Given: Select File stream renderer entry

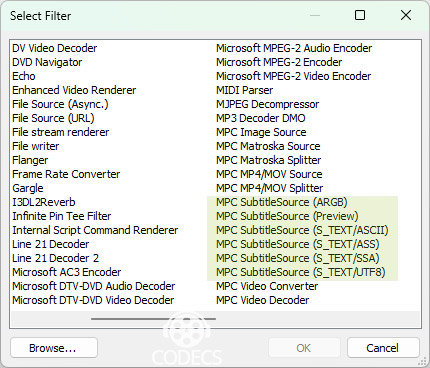Looking at the screenshot, I should tap(61, 132).
